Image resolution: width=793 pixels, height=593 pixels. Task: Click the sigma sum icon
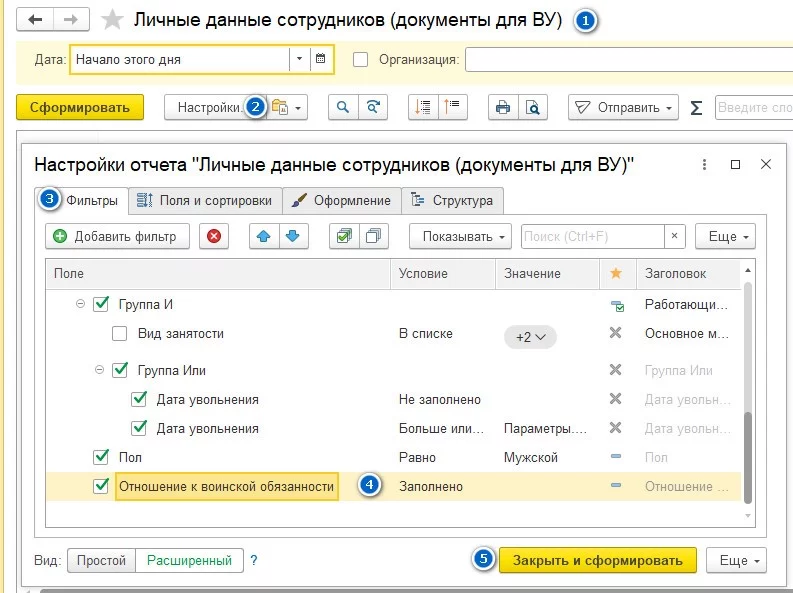696,107
